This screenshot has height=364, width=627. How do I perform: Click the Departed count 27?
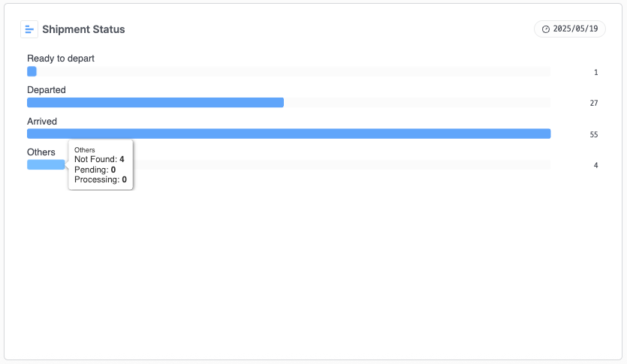click(x=594, y=103)
